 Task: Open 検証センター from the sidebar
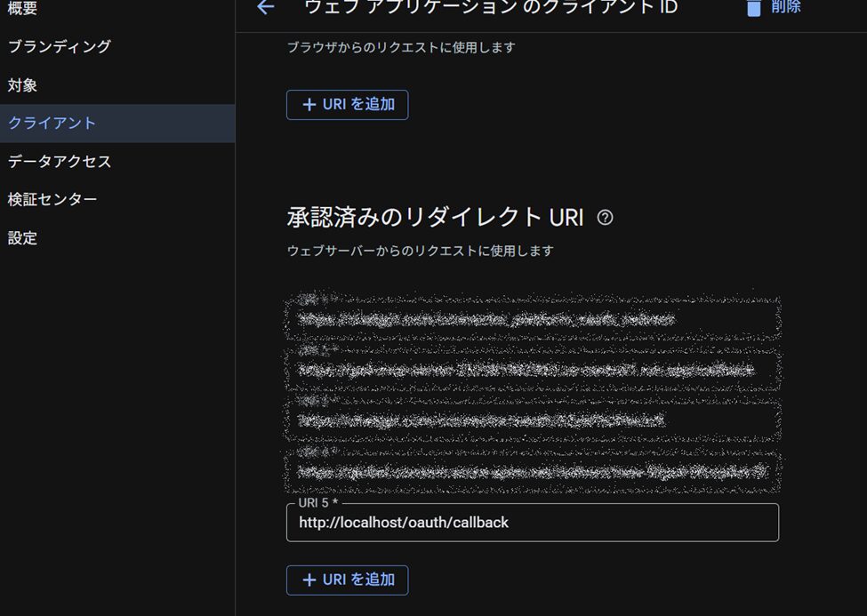point(52,200)
